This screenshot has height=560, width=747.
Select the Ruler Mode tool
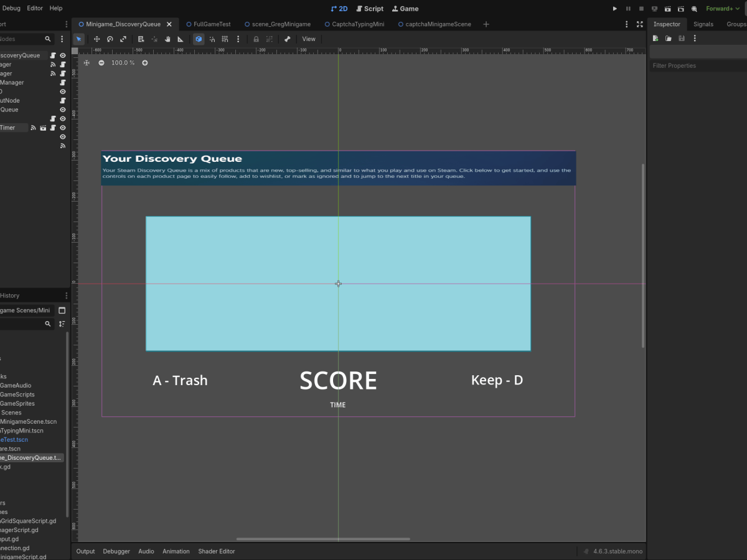click(181, 39)
